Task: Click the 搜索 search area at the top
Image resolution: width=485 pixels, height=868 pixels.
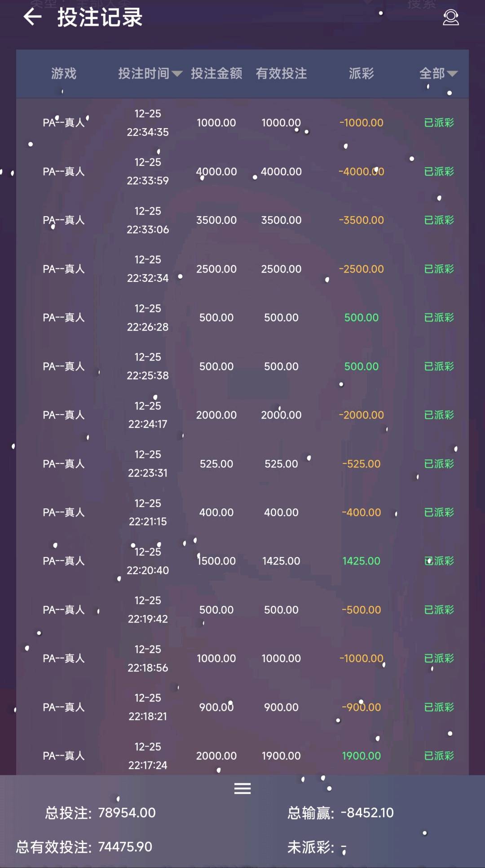Action: click(422, 4)
